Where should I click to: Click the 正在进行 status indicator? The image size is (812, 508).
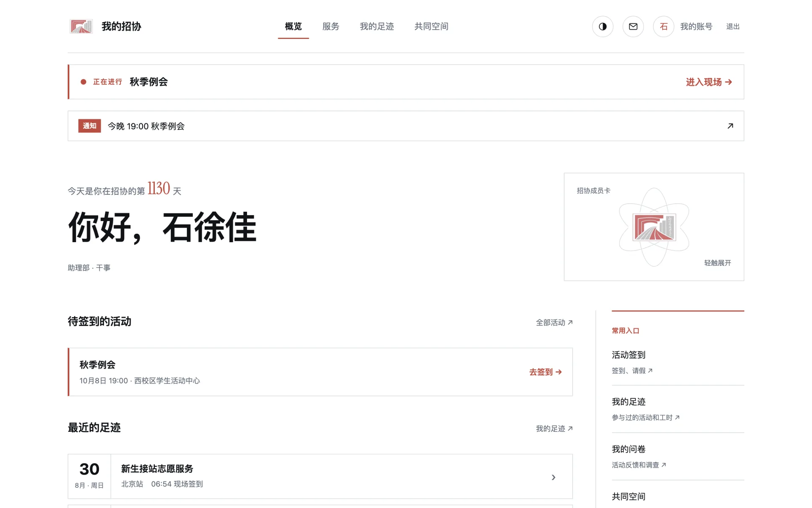click(x=101, y=82)
